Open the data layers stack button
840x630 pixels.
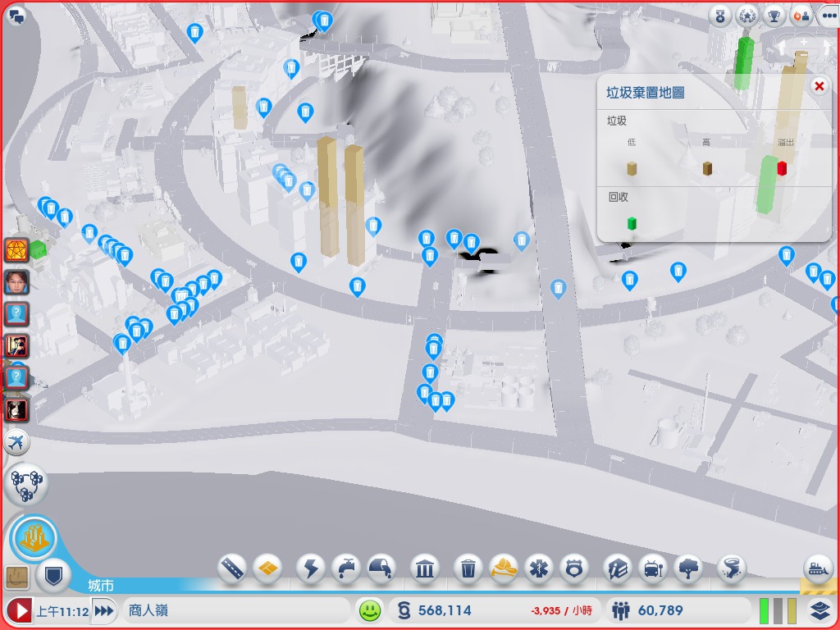819,610
